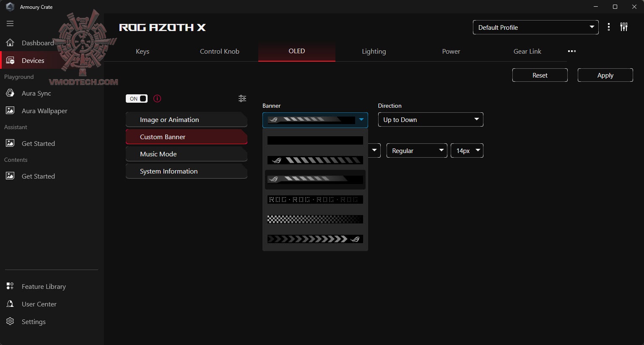Viewport: 644px width, 345px height.
Task: Switch to the Gear Link tab
Action: pos(527,52)
